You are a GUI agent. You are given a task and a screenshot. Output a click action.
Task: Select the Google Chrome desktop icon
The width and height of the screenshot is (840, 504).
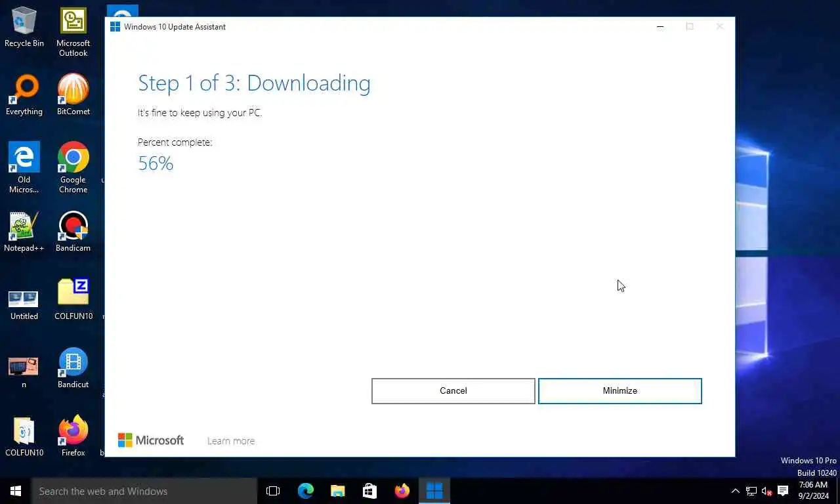73,168
